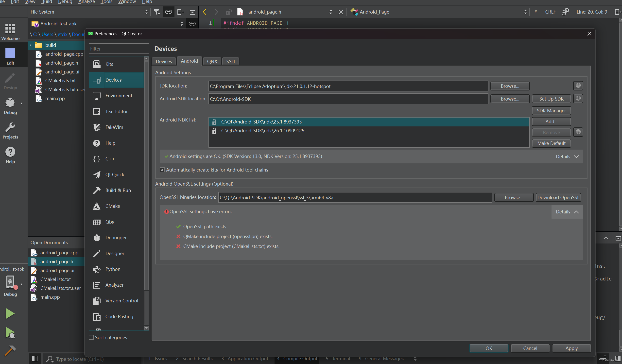Click the SDK Manager button
The height and width of the screenshot is (364, 622).
tap(552, 110)
